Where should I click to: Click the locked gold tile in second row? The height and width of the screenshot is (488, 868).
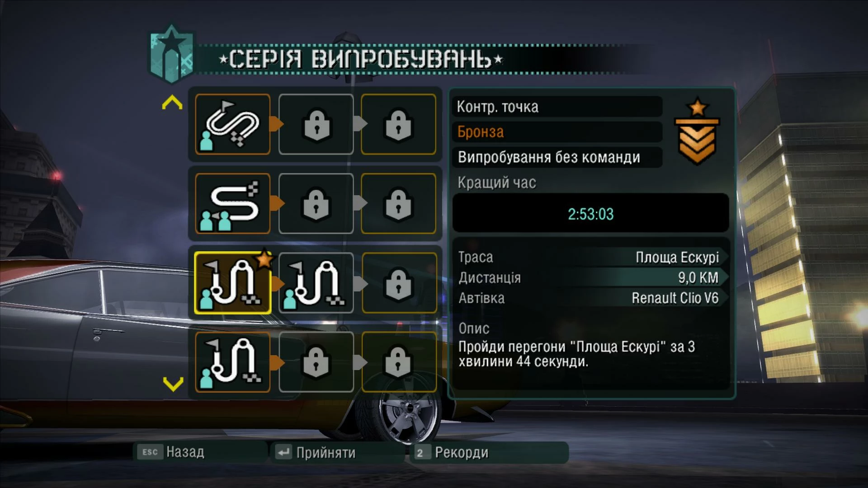click(399, 203)
